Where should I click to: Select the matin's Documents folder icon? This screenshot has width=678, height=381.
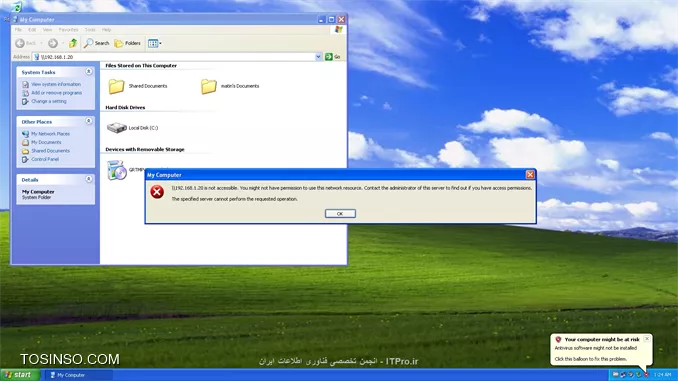(209, 86)
